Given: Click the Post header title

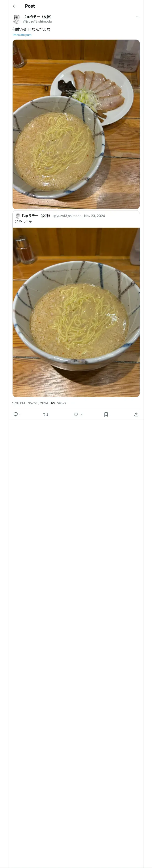Looking at the screenshot, I should pos(30,6).
